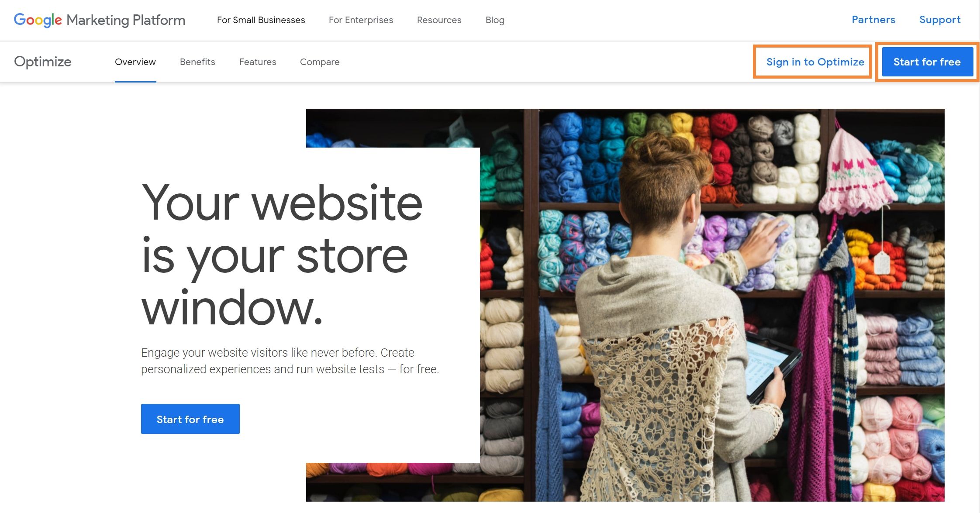Click the 'Your website is your store window' heading
Viewport: 980px width, 513px height.
[x=282, y=255]
